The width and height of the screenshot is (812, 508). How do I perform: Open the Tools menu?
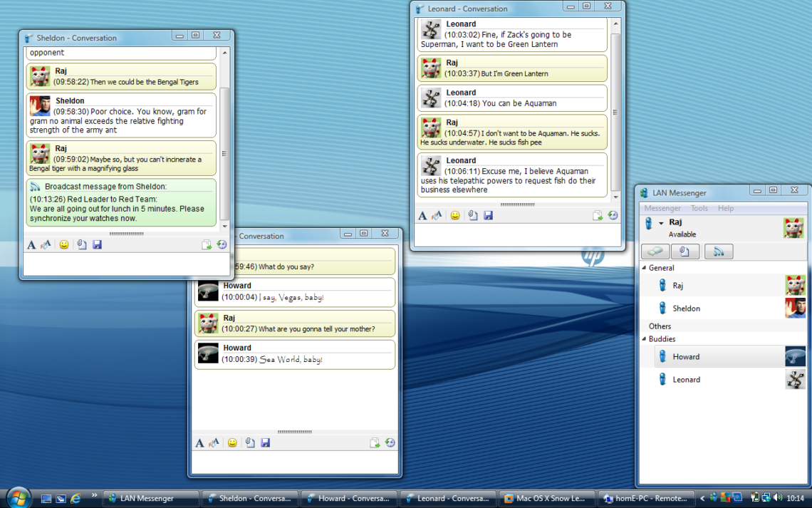(x=699, y=208)
